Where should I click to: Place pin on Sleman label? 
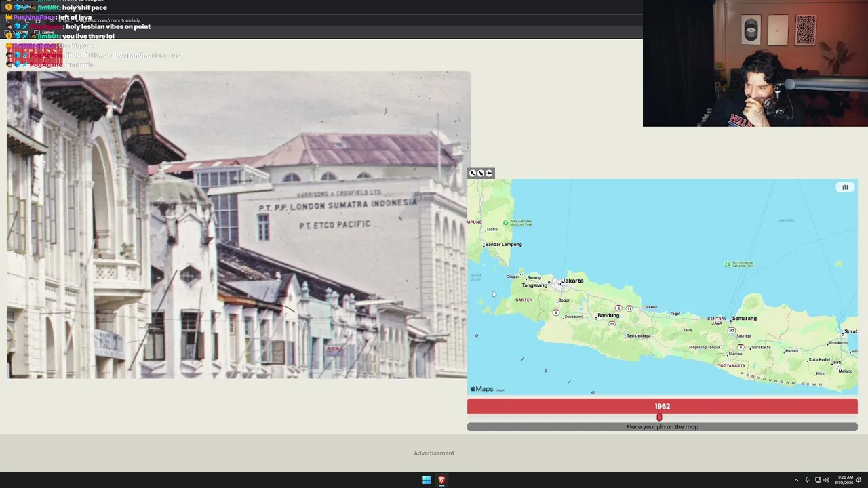[734, 354]
